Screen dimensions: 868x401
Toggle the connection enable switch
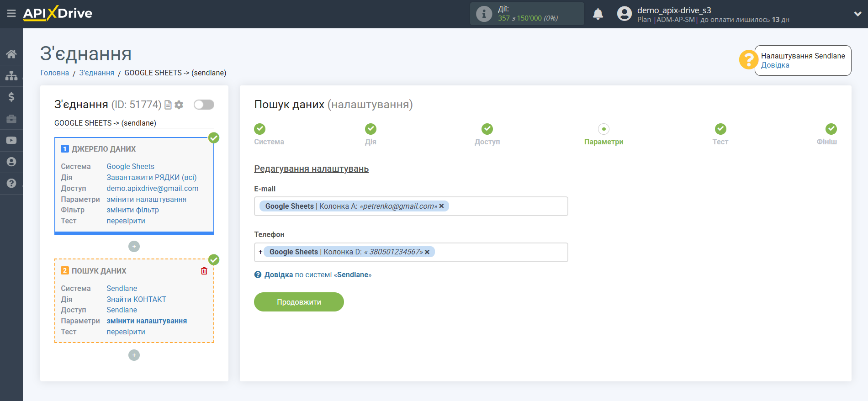tap(204, 105)
